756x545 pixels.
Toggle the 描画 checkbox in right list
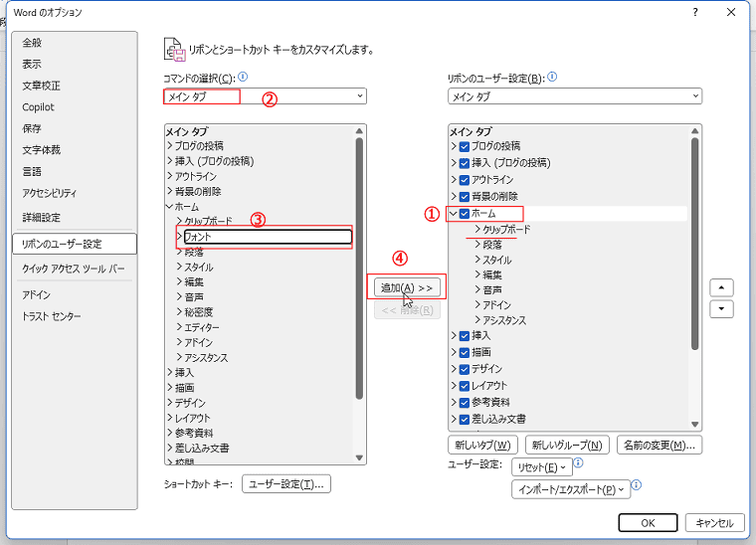(465, 352)
